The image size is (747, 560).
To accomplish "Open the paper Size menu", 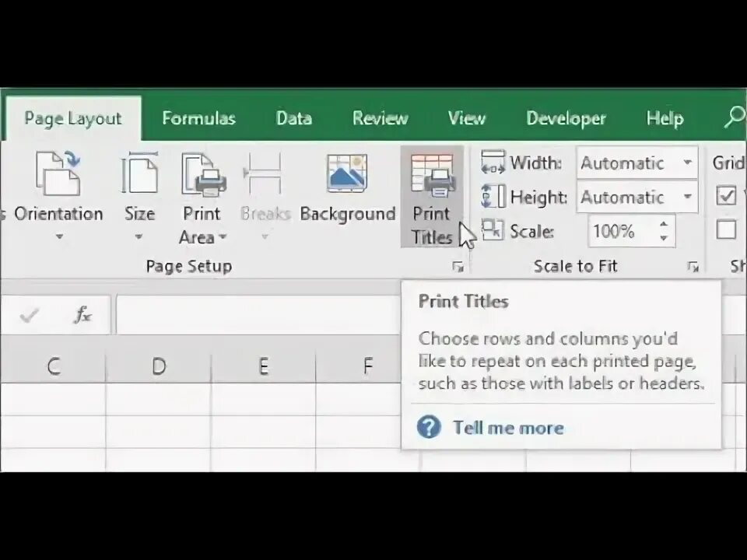I will tap(139, 196).
